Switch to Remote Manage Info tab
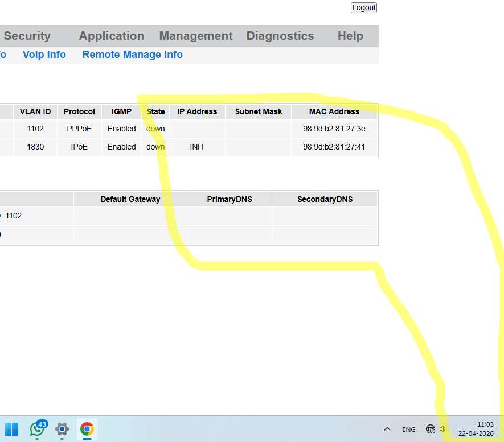 pyautogui.click(x=133, y=55)
